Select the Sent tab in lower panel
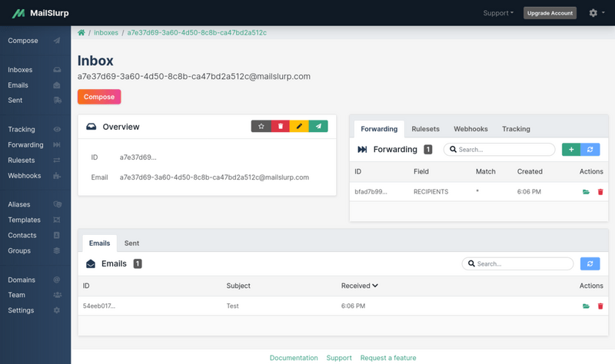This screenshot has width=615, height=364. 131,243
